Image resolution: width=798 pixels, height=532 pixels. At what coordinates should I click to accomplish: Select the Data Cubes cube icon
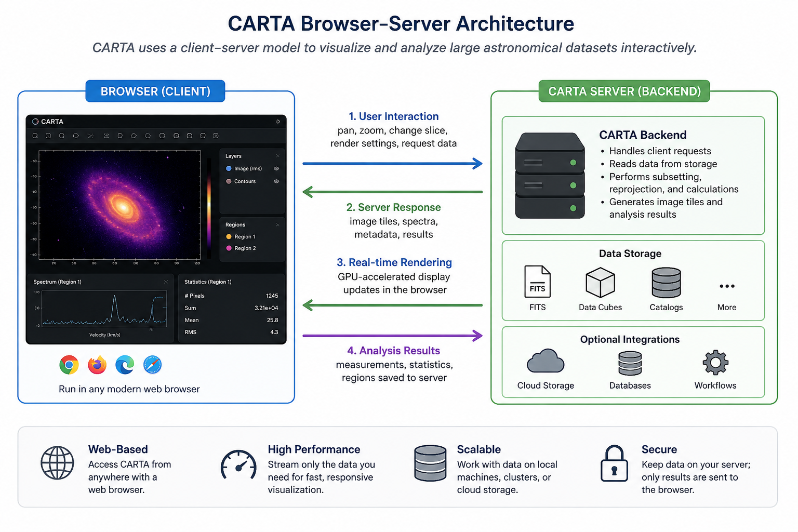click(x=601, y=283)
